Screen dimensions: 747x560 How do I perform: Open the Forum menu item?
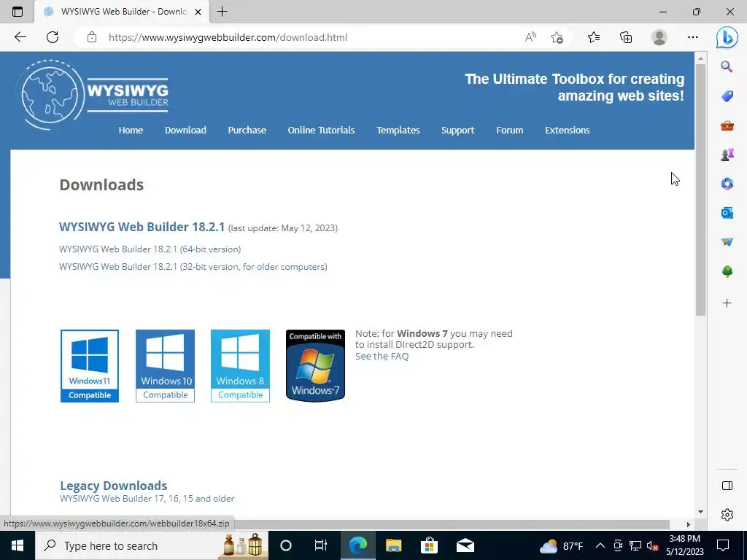coord(509,130)
